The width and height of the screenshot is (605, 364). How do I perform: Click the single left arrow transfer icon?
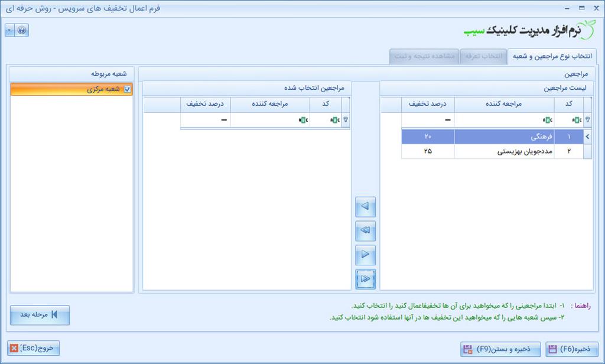365,207
